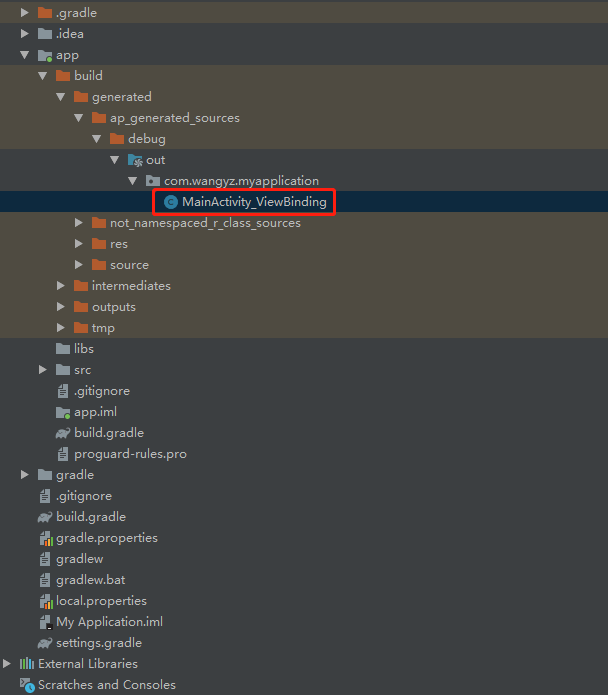The width and height of the screenshot is (608, 695).
Task: Collapse the build folder arrow
Action: tap(43, 76)
